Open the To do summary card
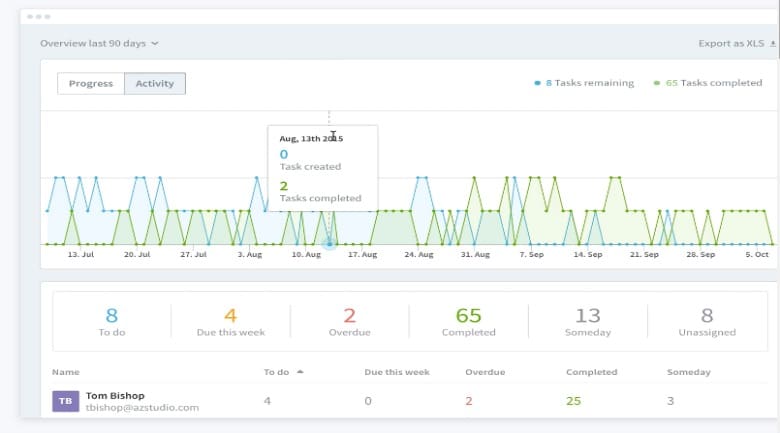Image resolution: width=780 pixels, height=433 pixels. [111, 322]
